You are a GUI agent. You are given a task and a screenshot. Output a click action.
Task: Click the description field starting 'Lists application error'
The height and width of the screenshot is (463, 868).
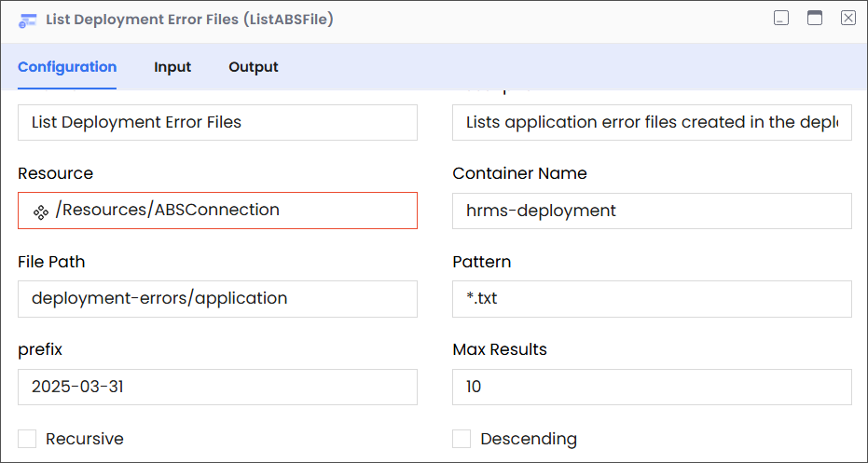652,122
